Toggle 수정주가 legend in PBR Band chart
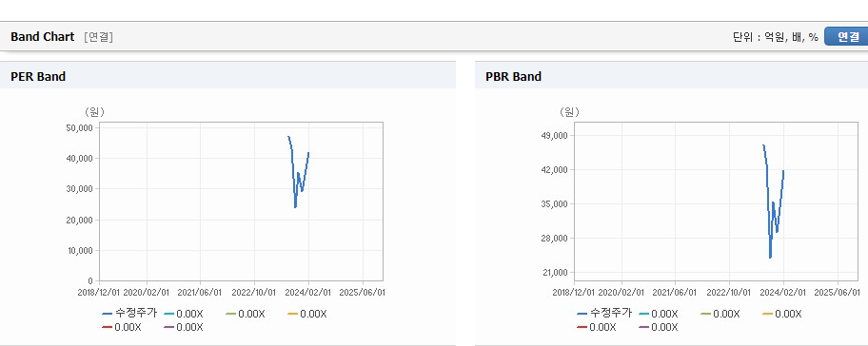This screenshot has width=868, height=346. (x=604, y=314)
